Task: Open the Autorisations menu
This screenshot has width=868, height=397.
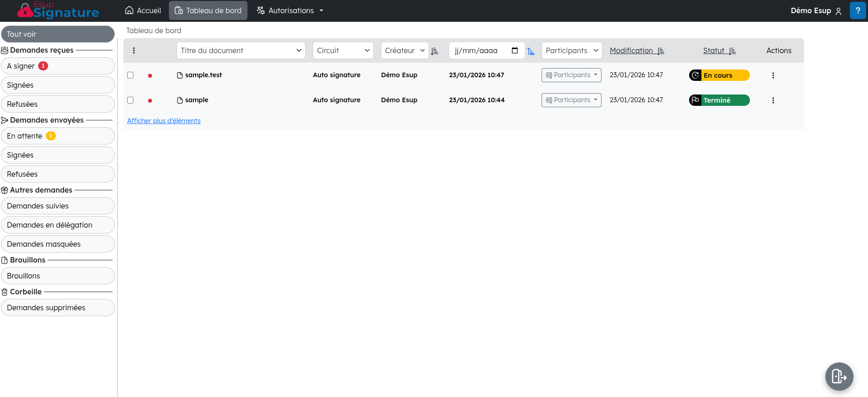Action: (291, 10)
